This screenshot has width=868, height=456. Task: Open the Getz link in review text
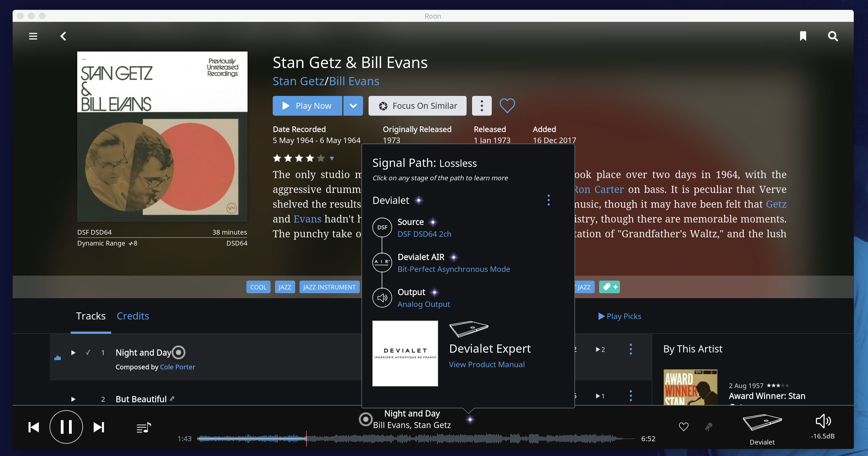[776, 204]
